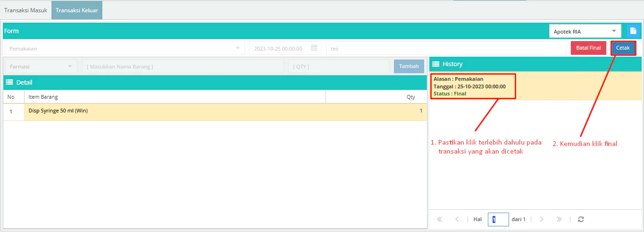Switch to Transaksi Masuk tab

pyautogui.click(x=25, y=10)
